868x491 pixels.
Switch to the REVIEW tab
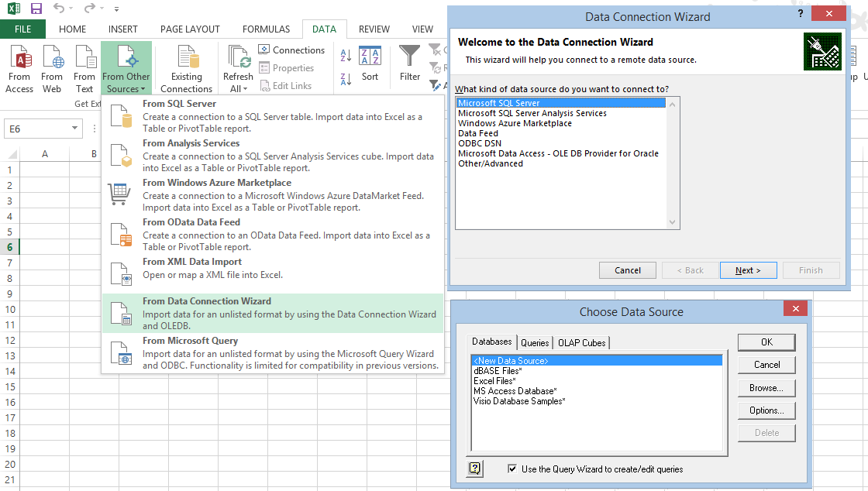pos(374,29)
